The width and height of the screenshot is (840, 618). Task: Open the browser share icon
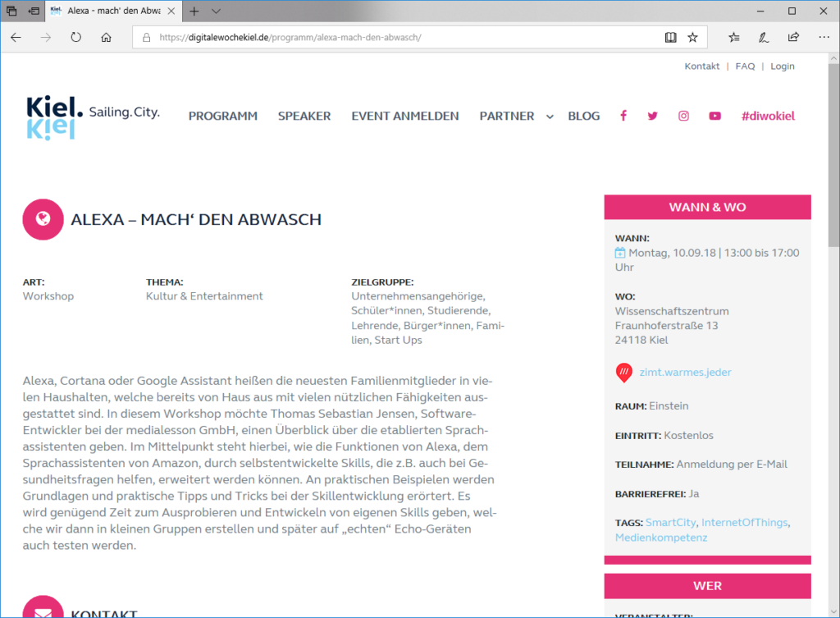793,37
